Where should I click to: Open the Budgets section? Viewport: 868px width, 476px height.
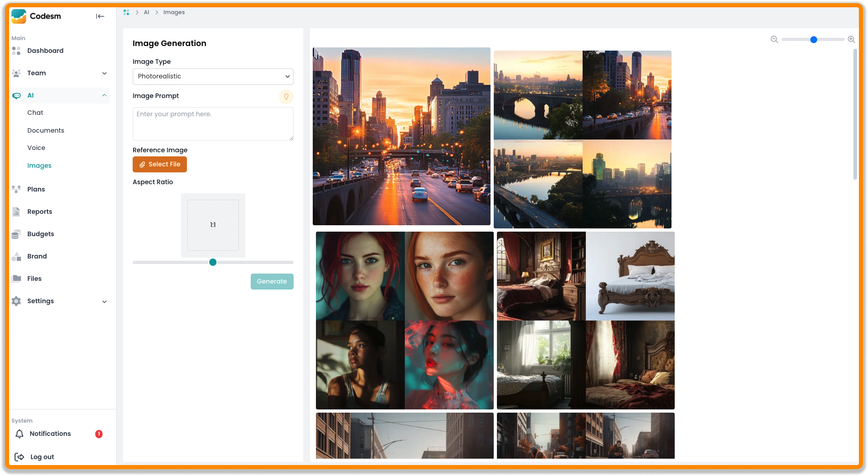point(40,234)
